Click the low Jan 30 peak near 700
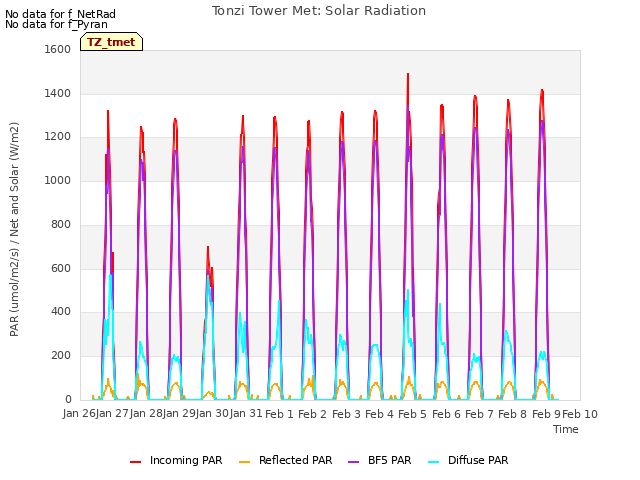This screenshot has width=640, height=480. [208, 248]
